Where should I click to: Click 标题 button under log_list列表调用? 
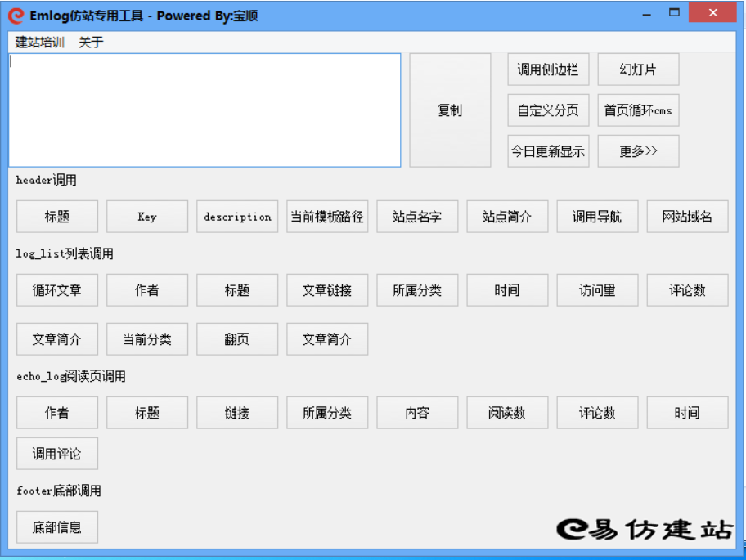point(237,290)
